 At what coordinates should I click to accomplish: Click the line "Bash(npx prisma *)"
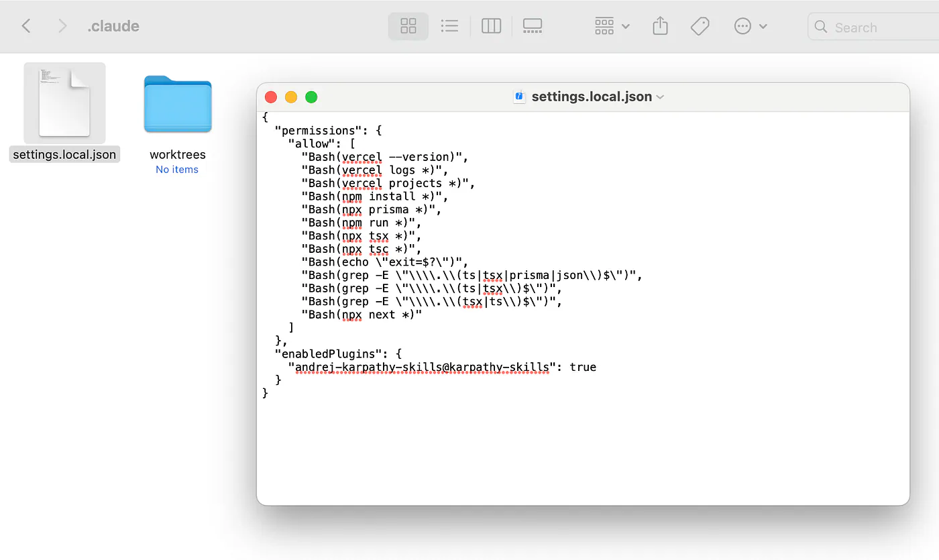pyautogui.click(x=372, y=210)
